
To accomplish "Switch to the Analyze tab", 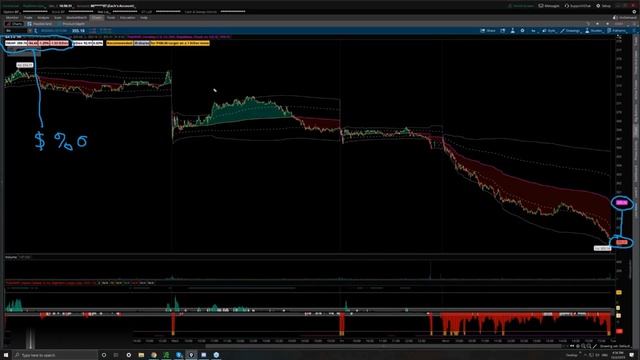I will [x=43, y=18].
